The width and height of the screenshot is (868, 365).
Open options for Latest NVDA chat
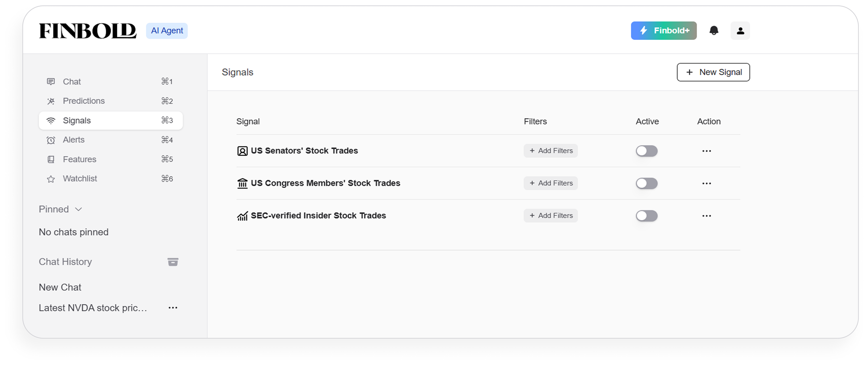(173, 308)
